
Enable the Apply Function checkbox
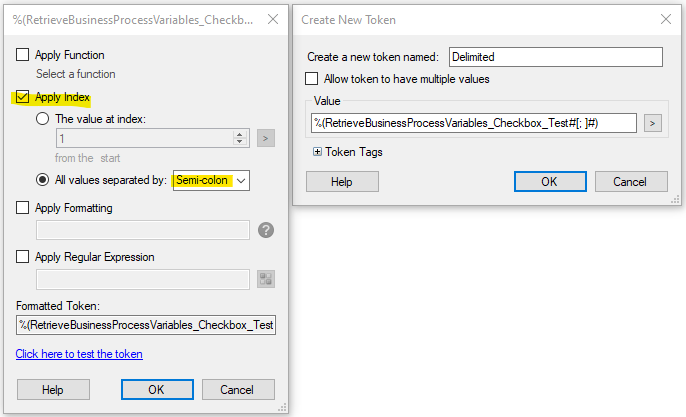(x=22, y=55)
